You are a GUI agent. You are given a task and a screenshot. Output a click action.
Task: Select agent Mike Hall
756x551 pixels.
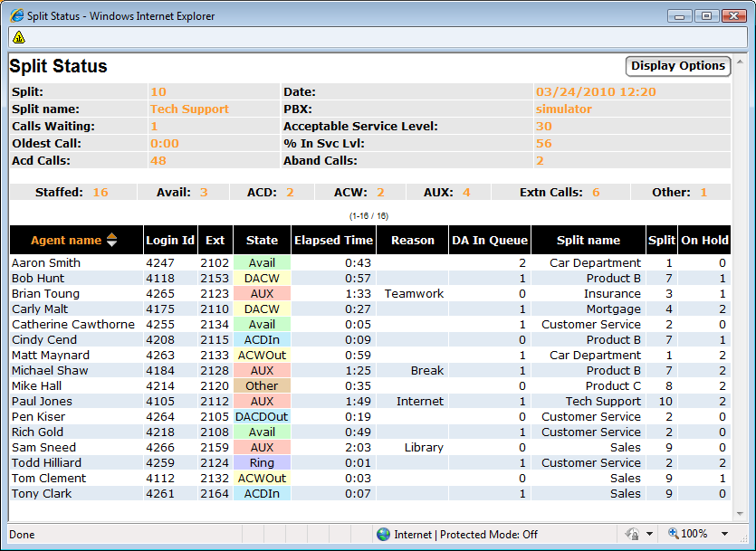click(x=36, y=386)
